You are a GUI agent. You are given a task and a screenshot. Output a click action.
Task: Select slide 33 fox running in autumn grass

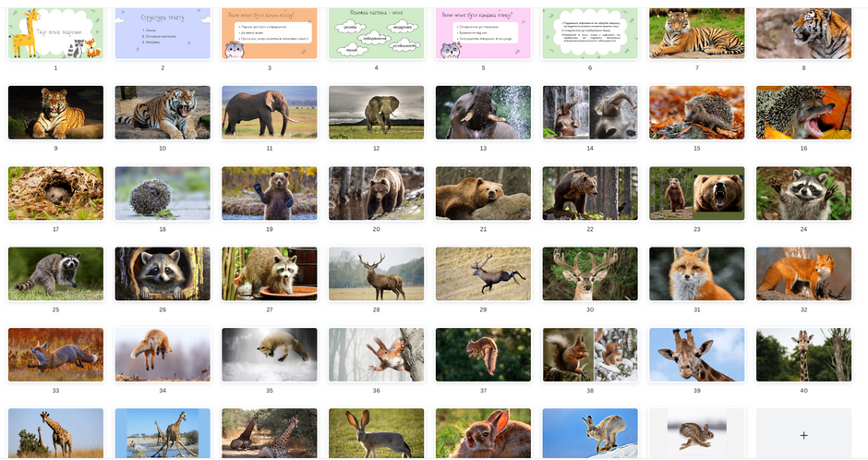tap(55, 355)
